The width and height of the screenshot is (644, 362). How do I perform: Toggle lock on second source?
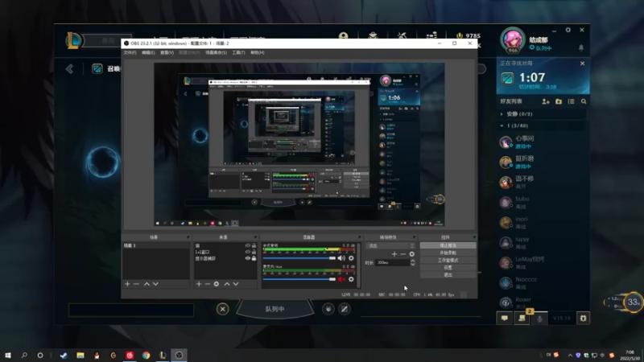(x=254, y=252)
